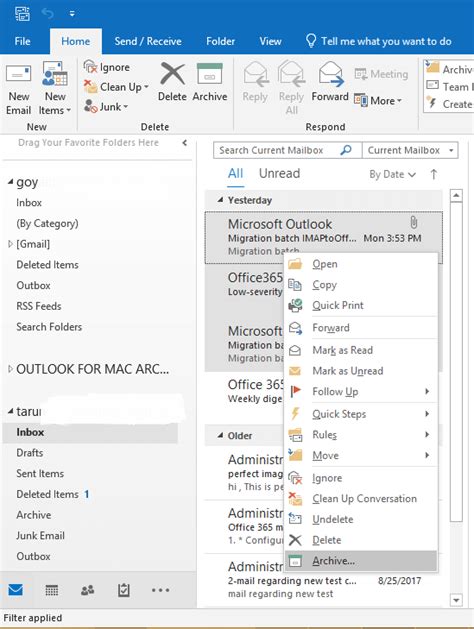Image resolution: width=474 pixels, height=629 pixels.
Task: Switch to People view in the navigation bar
Action: 87,590
